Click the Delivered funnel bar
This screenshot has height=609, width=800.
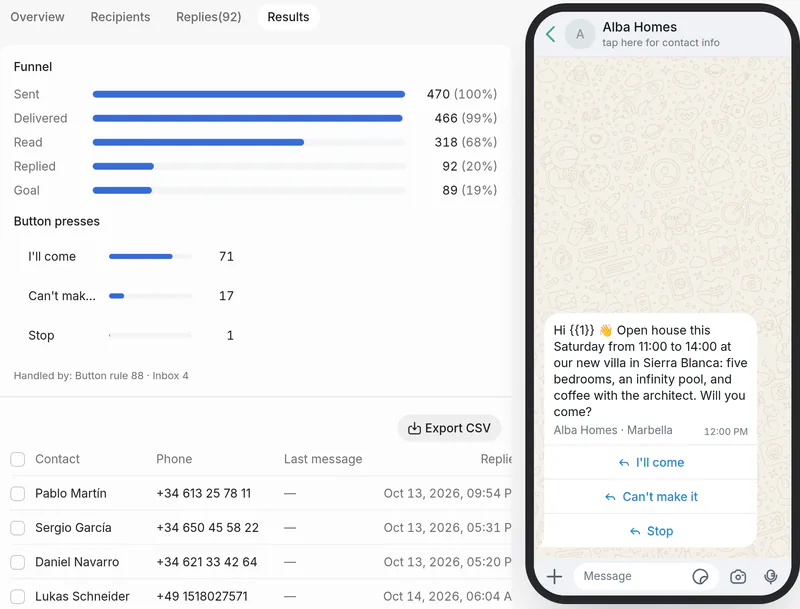click(248, 118)
